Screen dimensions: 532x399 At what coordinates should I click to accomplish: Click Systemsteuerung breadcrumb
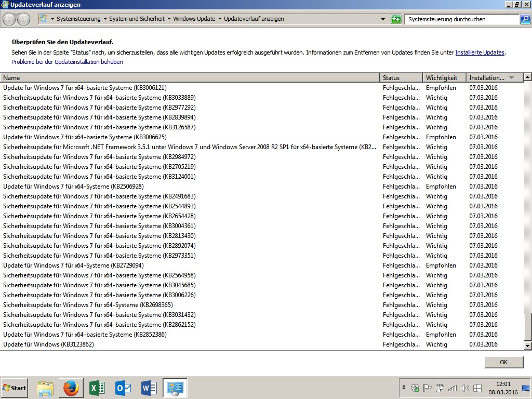click(x=78, y=19)
